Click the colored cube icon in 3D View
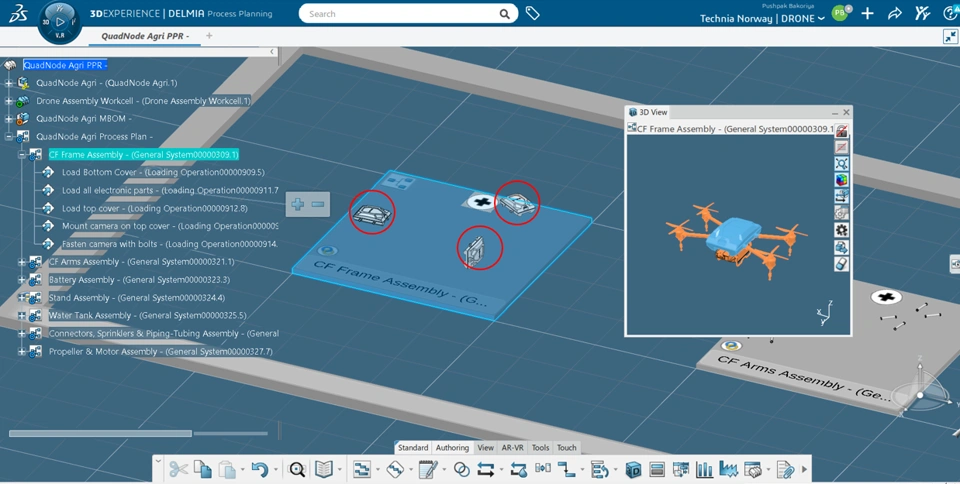This screenshot has width=960, height=484. [841, 180]
